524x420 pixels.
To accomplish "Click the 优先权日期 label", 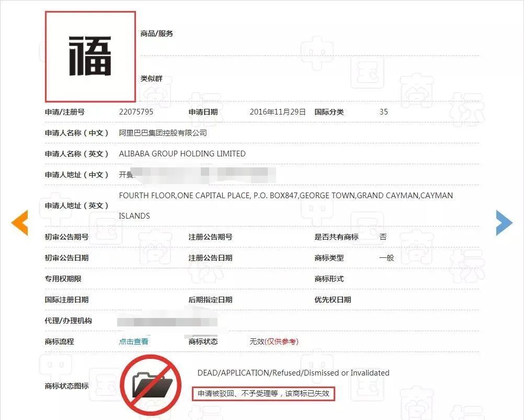I will click(x=333, y=300).
